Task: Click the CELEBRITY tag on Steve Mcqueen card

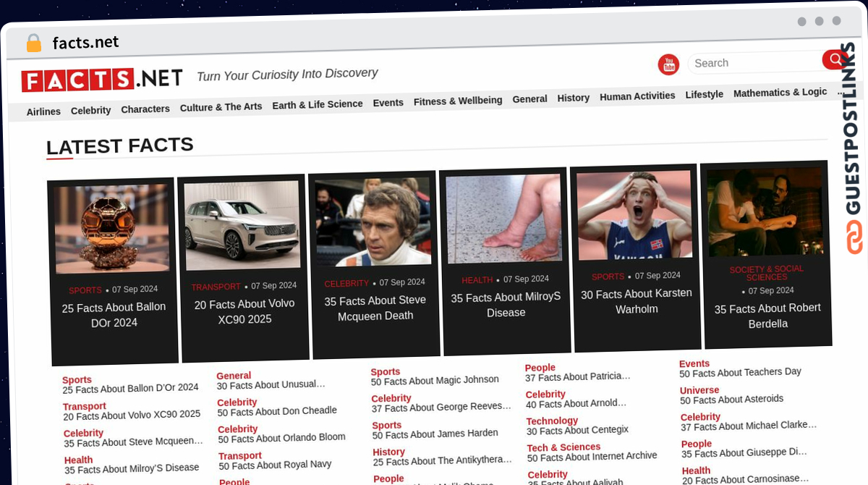Action: 346,284
